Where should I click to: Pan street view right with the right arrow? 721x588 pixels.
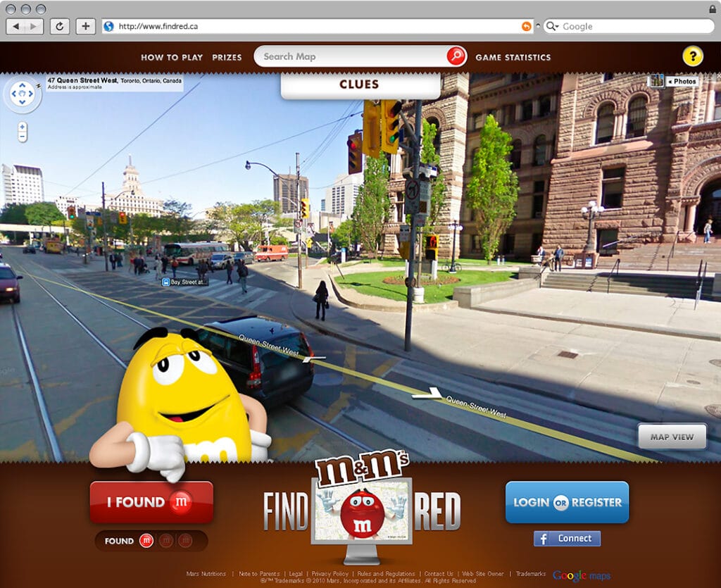point(30,94)
